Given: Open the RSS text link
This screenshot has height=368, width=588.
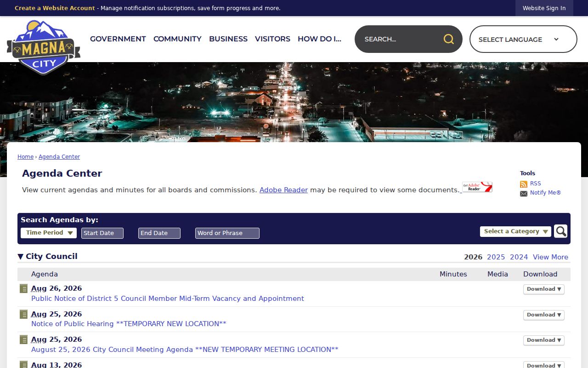Looking at the screenshot, I should pyautogui.click(x=536, y=184).
